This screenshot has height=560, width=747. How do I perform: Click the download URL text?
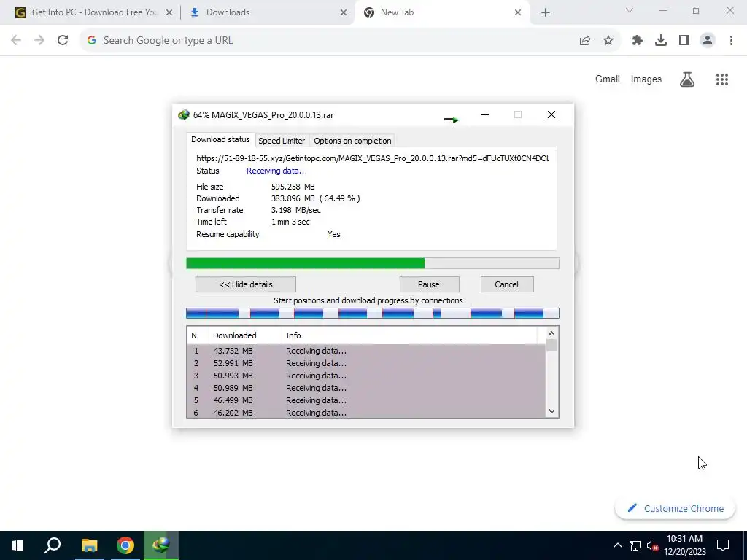[x=373, y=158]
